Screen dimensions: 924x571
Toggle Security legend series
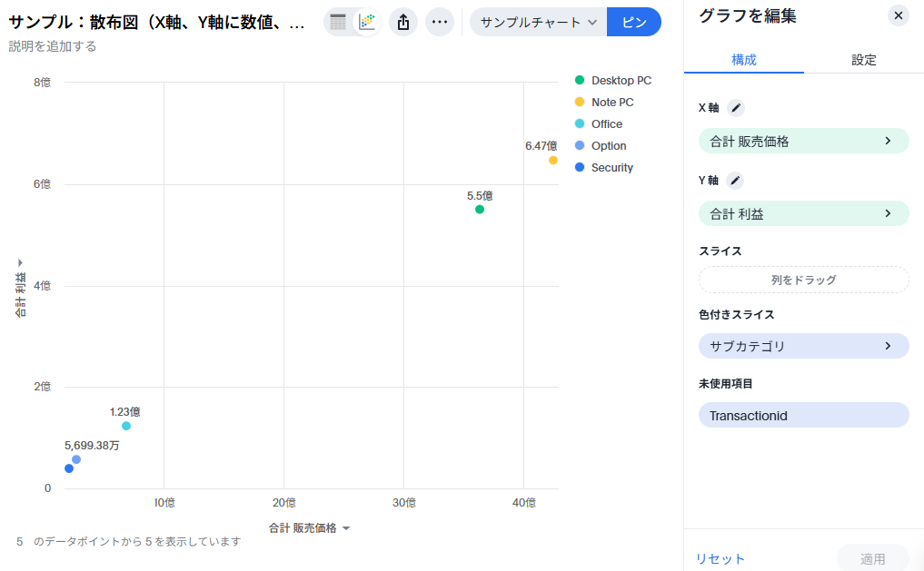pos(611,168)
